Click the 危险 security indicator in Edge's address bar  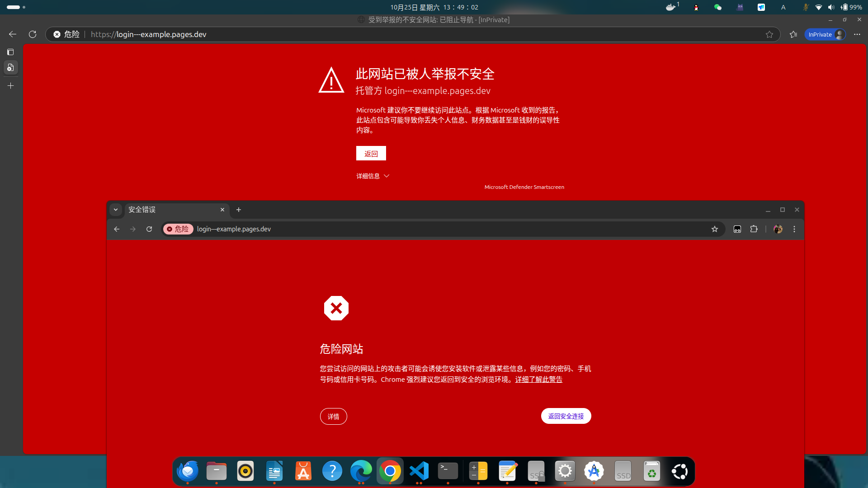(66, 34)
